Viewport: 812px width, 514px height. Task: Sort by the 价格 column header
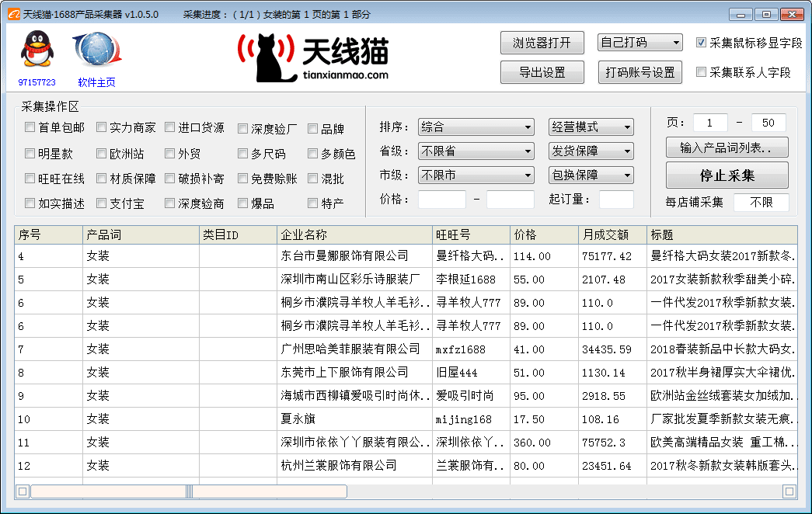pos(544,235)
